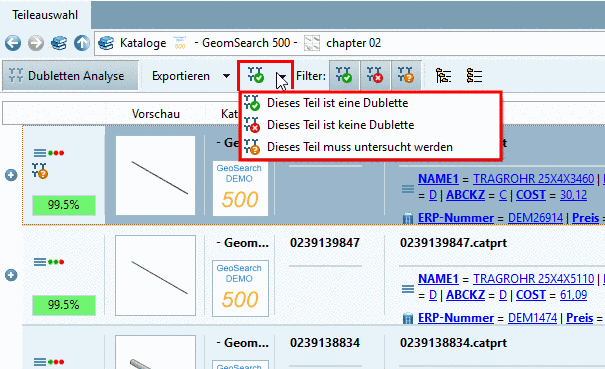Click the Kataloge breadcrumb entry
Viewport: 605px width, 369px height.
[143, 43]
